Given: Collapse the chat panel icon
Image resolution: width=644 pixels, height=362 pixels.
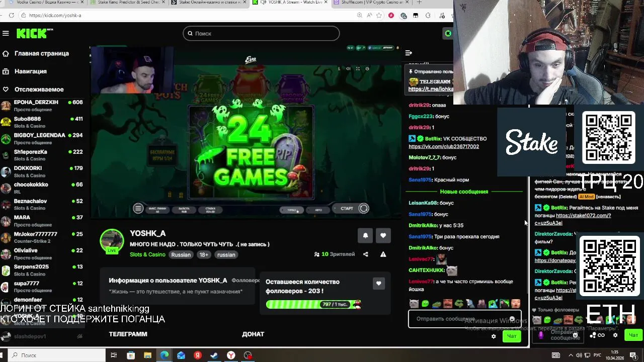Looking at the screenshot, I should pyautogui.click(x=409, y=53).
